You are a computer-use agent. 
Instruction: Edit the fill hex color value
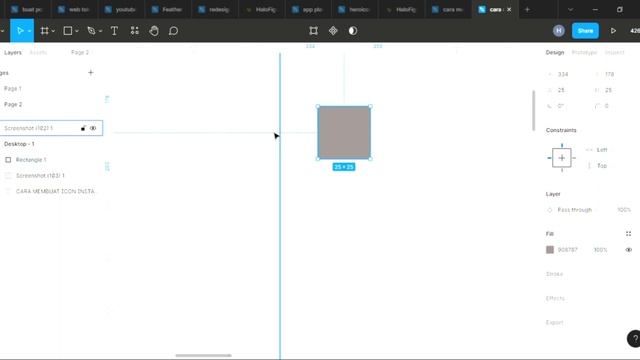pyautogui.click(x=567, y=250)
